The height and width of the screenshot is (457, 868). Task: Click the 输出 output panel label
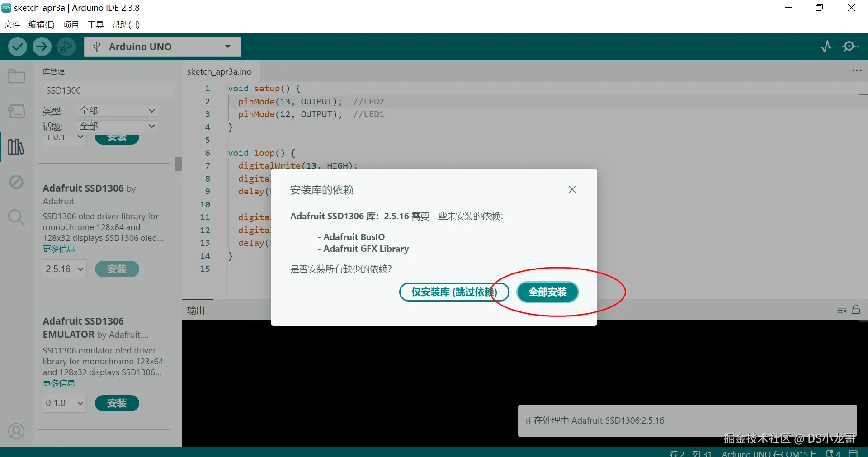coord(196,310)
